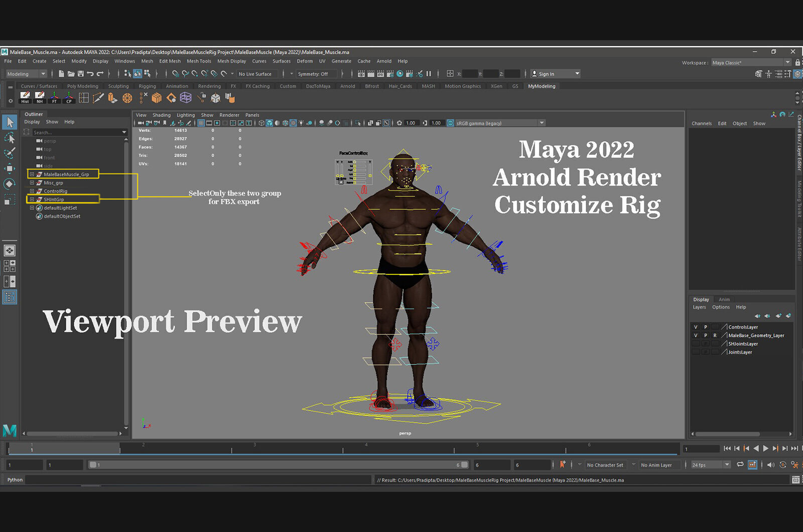The image size is (803, 532).
Task: Switch to the Anim layer tab
Action: pyautogui.click(x=724, y=299)
